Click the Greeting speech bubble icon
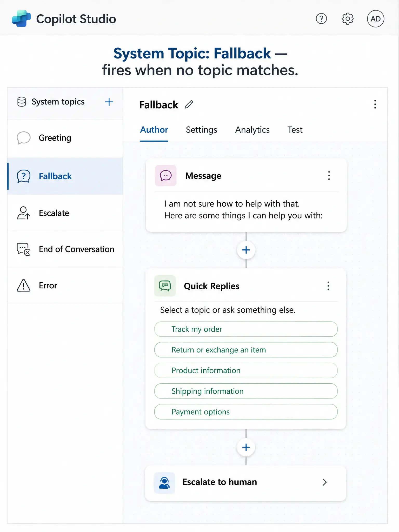 click(x=24, y=138)
